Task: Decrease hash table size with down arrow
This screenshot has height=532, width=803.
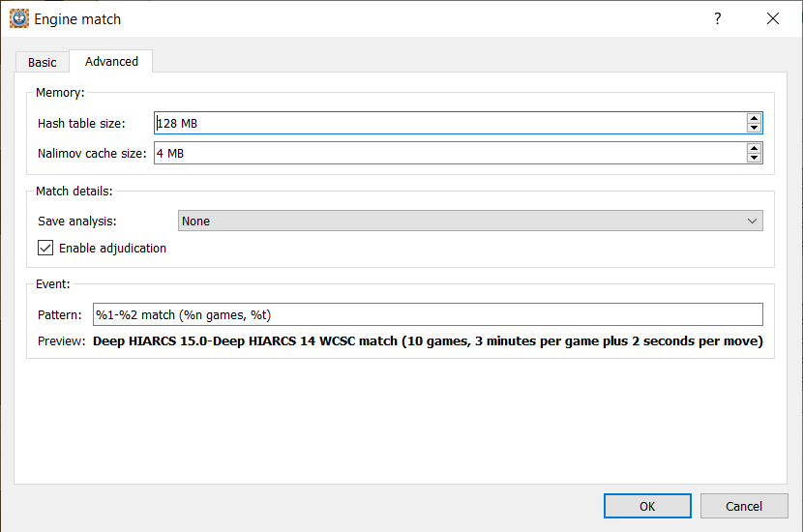Action: coord(754,128)
